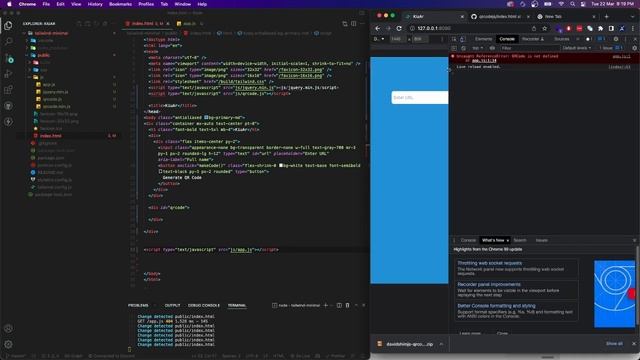The height and width of the screenshot is (360, 640).
Task: Toggle device toolbar in DevTools
Action: 462,39
